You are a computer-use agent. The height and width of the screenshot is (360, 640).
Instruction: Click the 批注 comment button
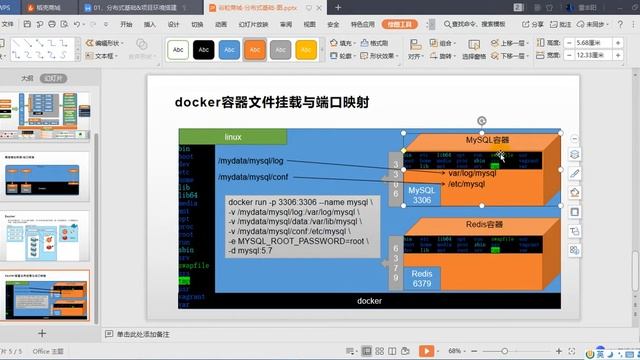pos(560,24)
